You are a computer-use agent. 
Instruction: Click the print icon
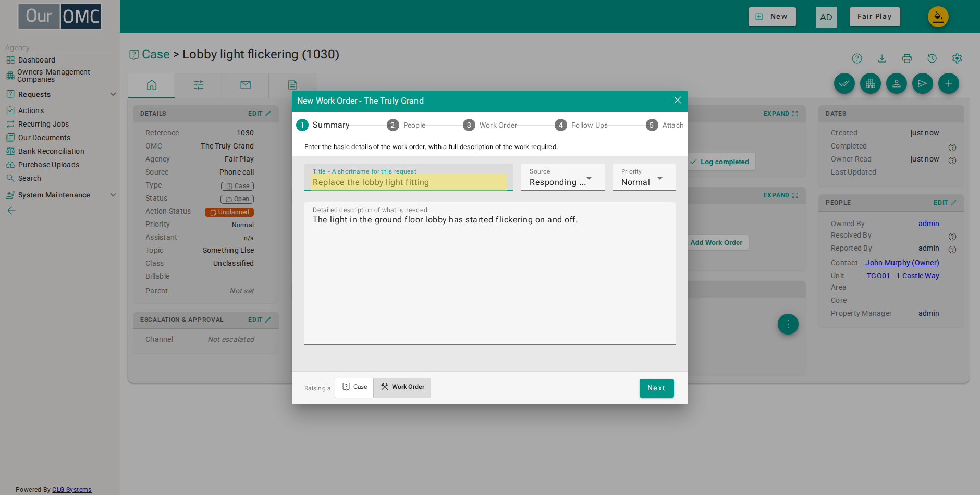[x=907, y=58]
